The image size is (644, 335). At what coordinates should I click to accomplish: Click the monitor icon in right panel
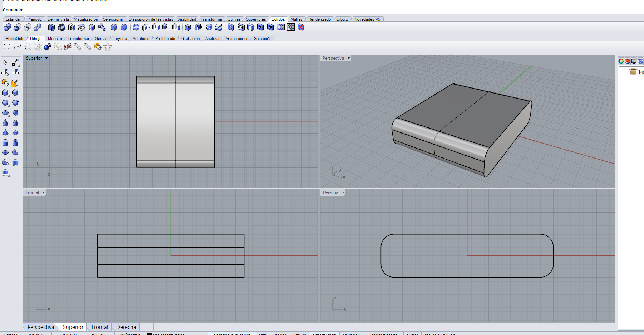tap(634, 61)
